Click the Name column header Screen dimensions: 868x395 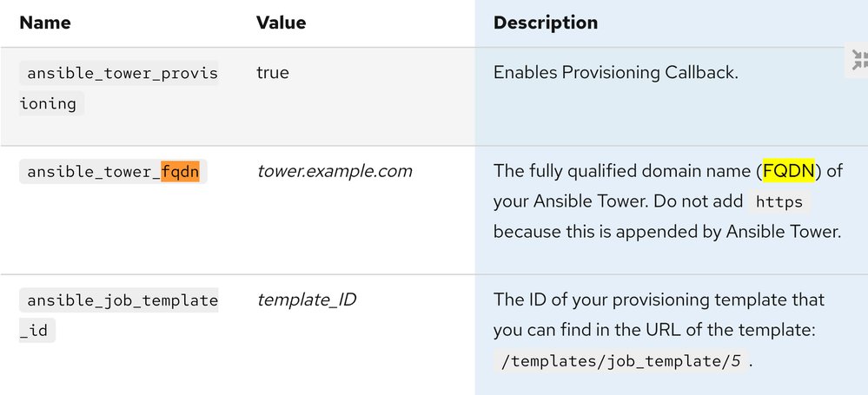[44, 23]
